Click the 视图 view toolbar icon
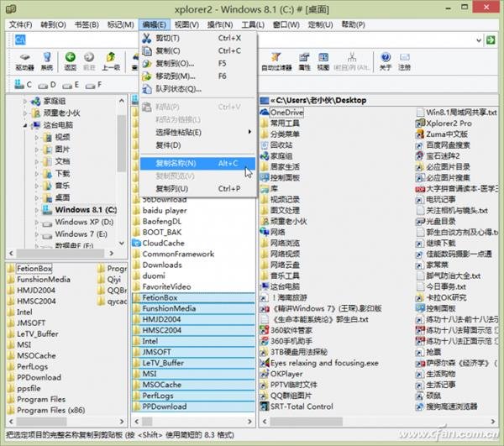This screenshot has width=504, height=446. (323, 61)
